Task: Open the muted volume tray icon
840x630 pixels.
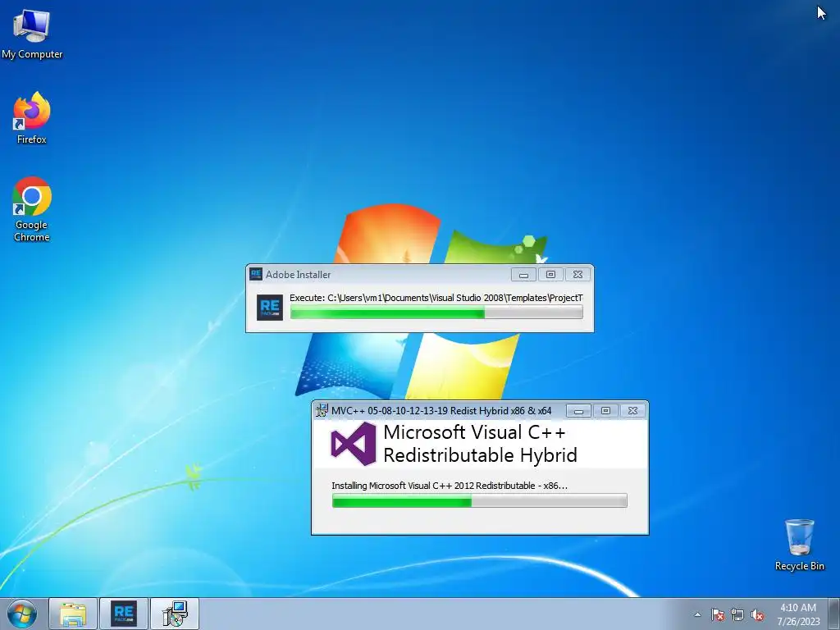Action: pos(757,614)
